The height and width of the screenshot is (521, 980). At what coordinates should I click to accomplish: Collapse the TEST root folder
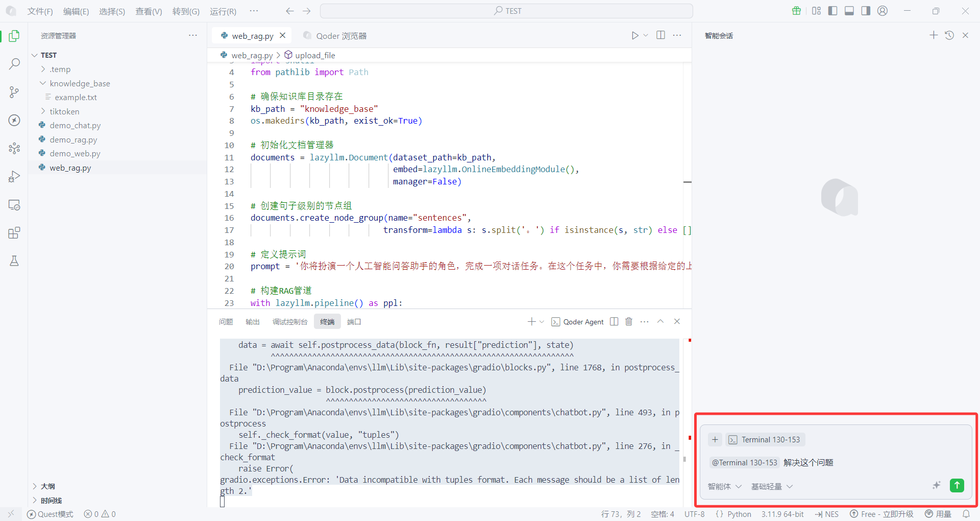coord(35,55)
